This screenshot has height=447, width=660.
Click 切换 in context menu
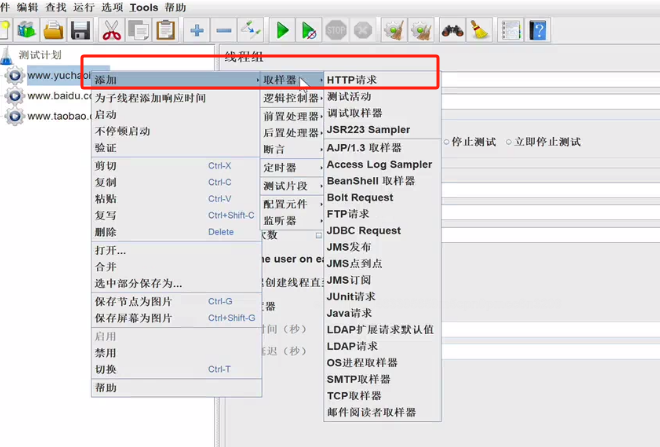pyautogui.click(x=176, y=369)
